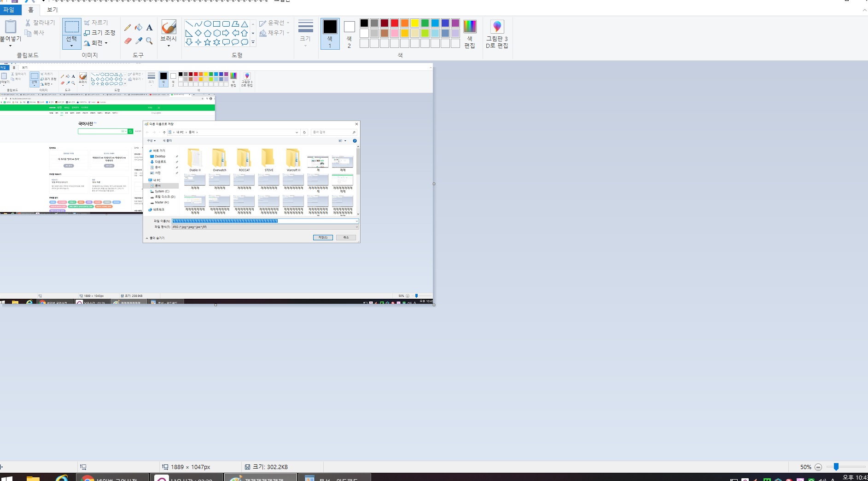868x481 pixels.
Task: Choose the Hexagon shape
Action: click(217, 33)
